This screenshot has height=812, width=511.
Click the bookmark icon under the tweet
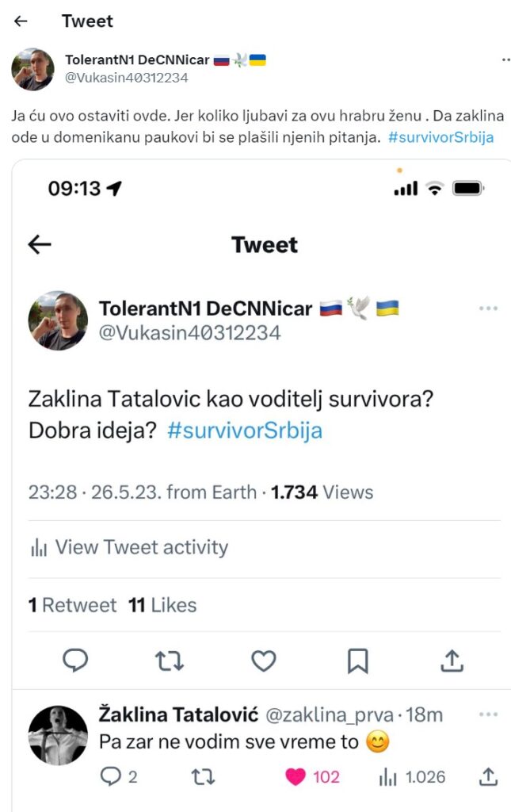click(x=358, y=660)
